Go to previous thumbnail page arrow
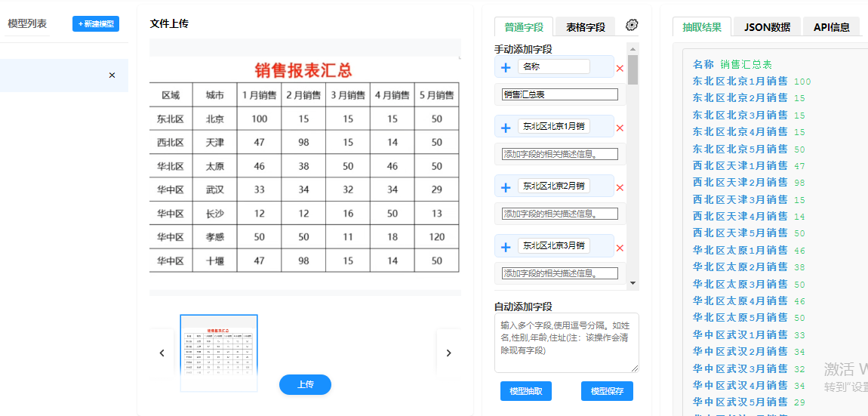 162,353
